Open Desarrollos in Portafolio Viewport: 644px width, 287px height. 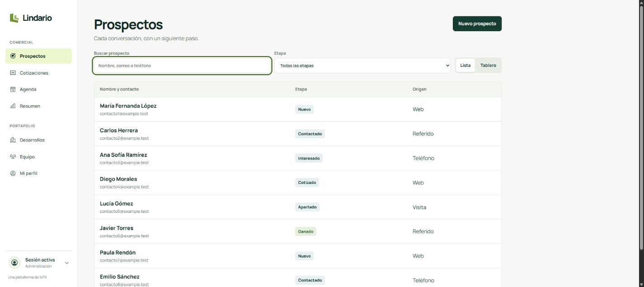click(38, 140)
